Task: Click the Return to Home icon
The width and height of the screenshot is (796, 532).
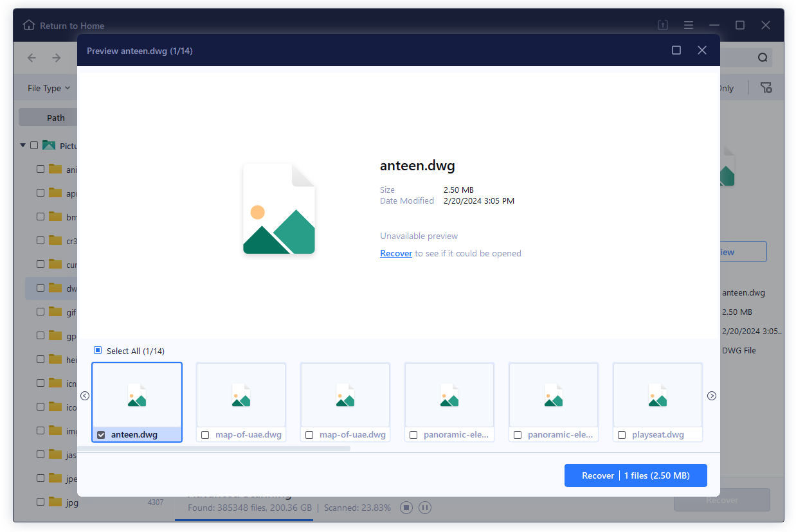Action: pyautogui.click(x=29, y=26)
